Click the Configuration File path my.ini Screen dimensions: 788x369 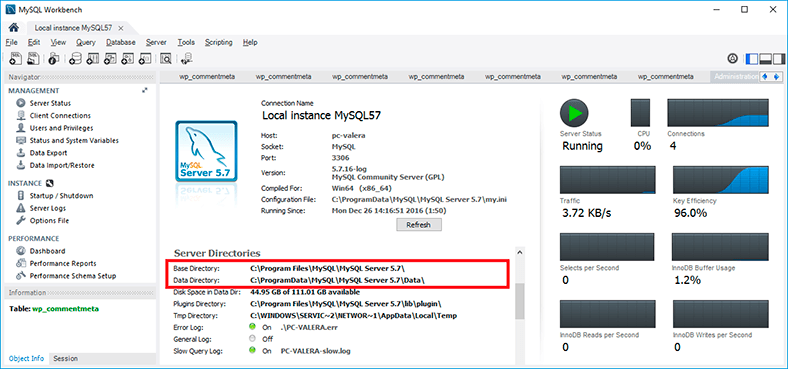coord(419,200)
